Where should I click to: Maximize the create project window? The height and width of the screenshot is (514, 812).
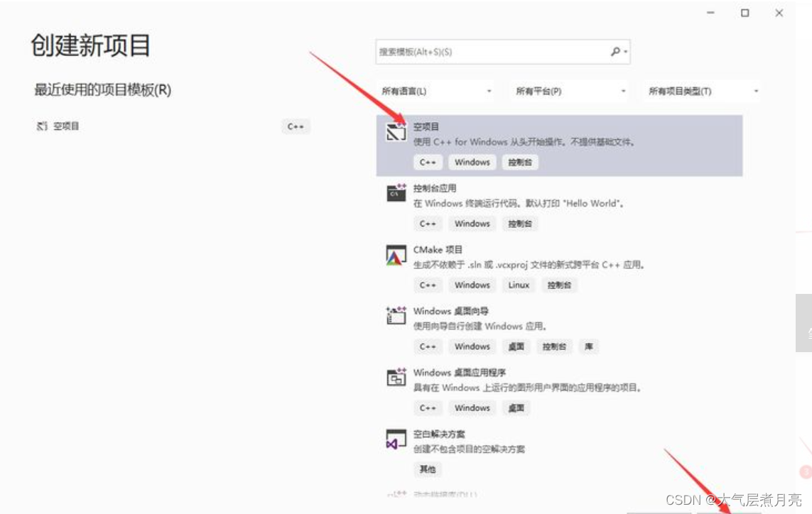click(745, 13)
